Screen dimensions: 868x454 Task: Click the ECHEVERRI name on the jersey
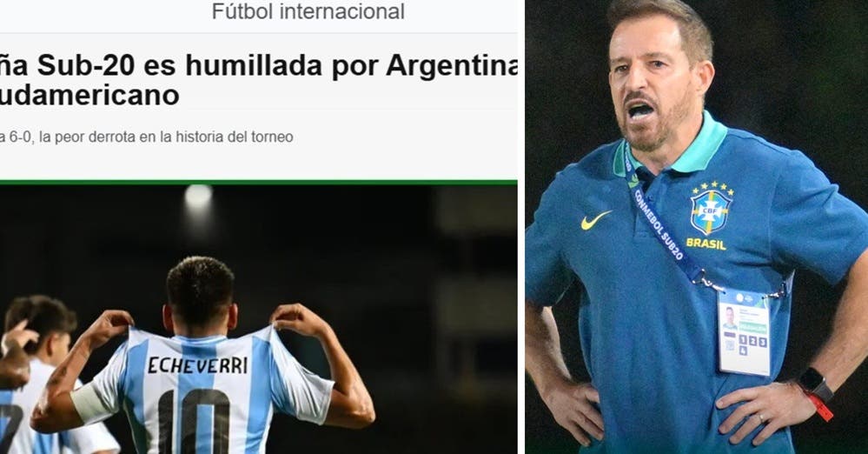(197, 364)
